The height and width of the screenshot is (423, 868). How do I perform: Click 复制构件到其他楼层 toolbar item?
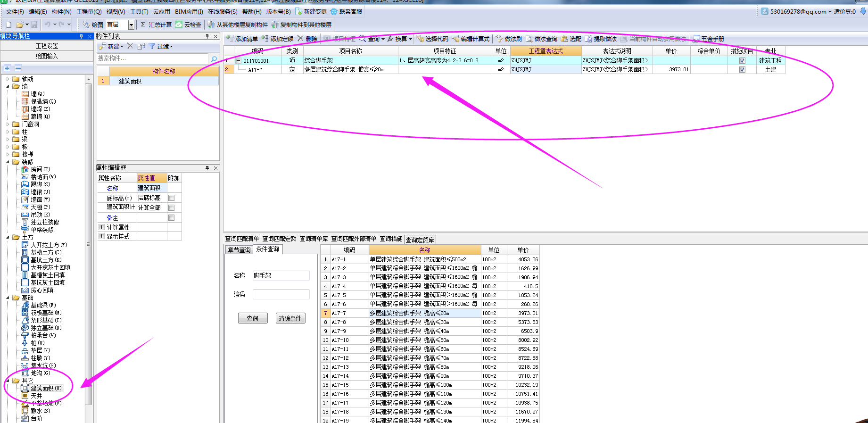tap(302, 25)
